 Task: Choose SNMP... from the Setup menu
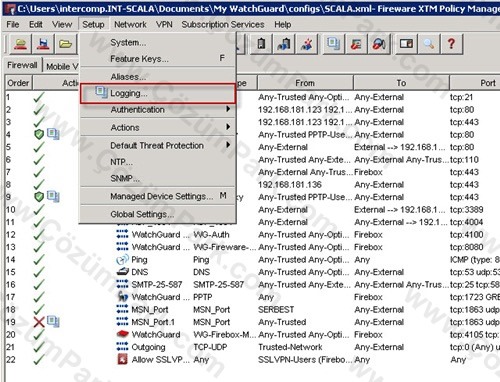(x=158, y=178)
